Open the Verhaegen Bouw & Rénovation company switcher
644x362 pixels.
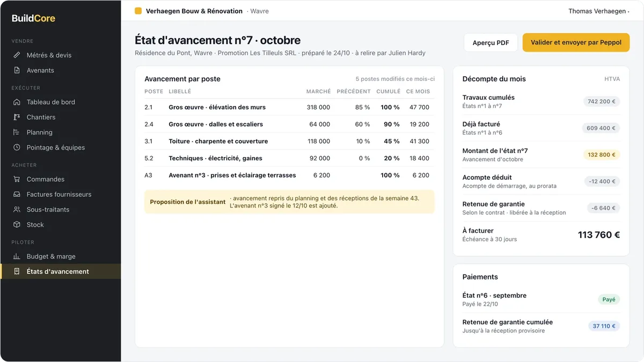[202, 11]
